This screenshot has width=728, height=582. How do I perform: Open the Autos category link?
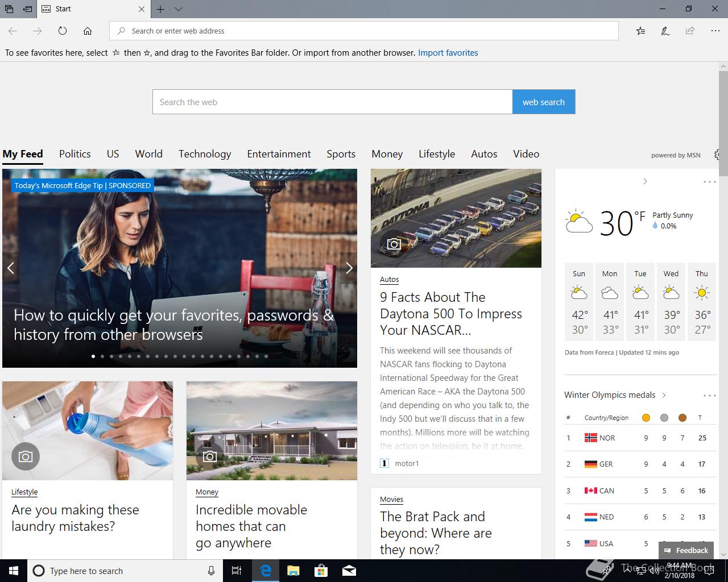point(389,280)
